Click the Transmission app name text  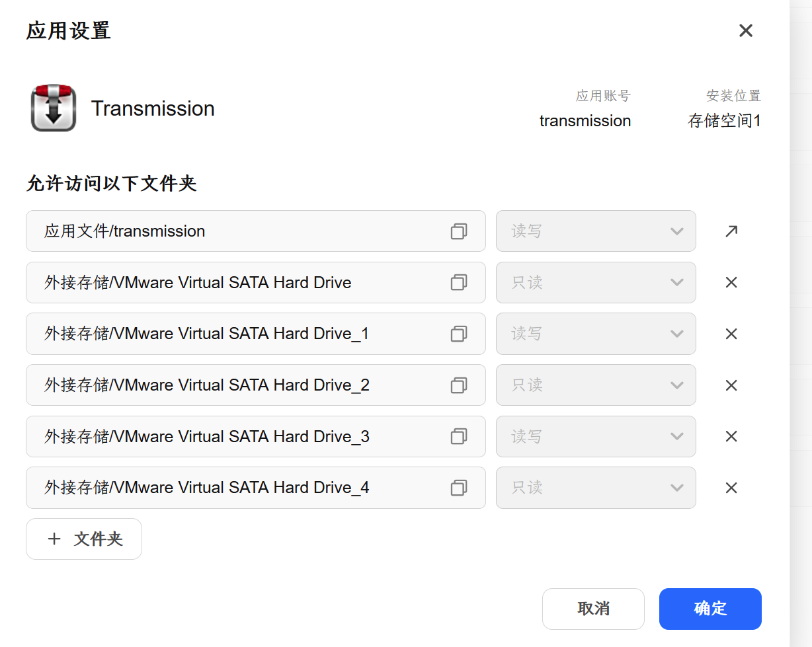(x=153, y=108)
